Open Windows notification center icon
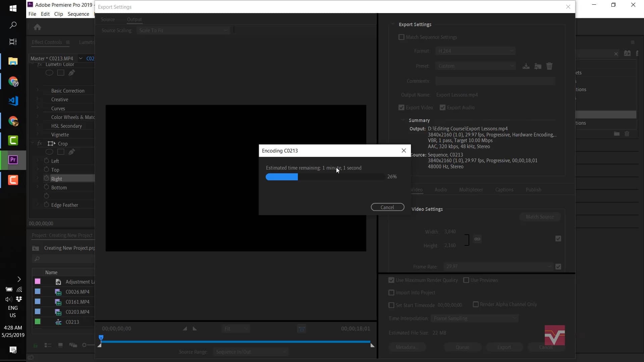 13,350
